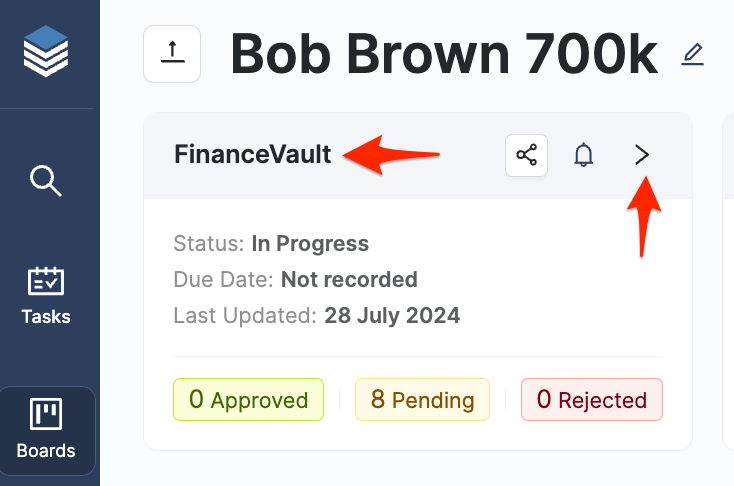The width and height of the screenshot is (734, 486).
Task: Click the stacked layers app logo
Action: pos(47,51)
